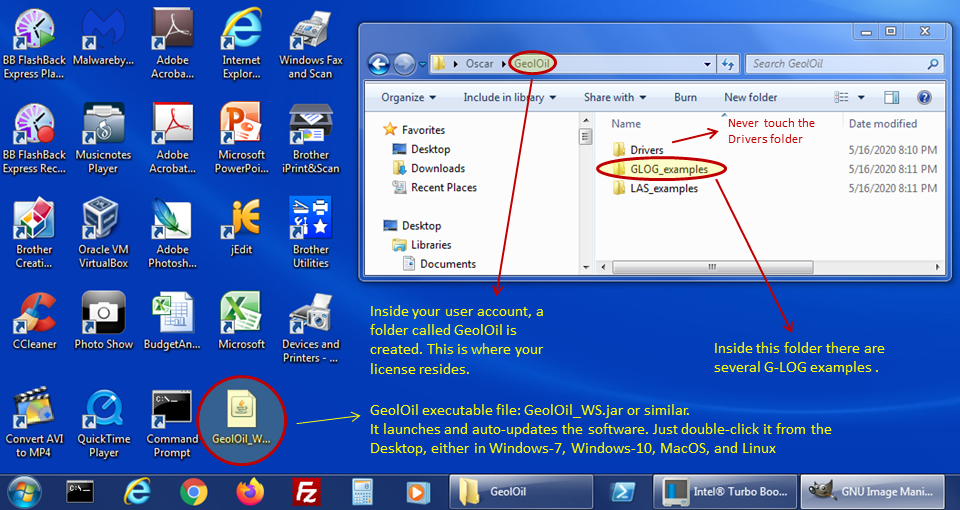Open FileZilla from the taskbar
Image resolution: width=960 pixels, height=510 pixels.
pos(305,492)
